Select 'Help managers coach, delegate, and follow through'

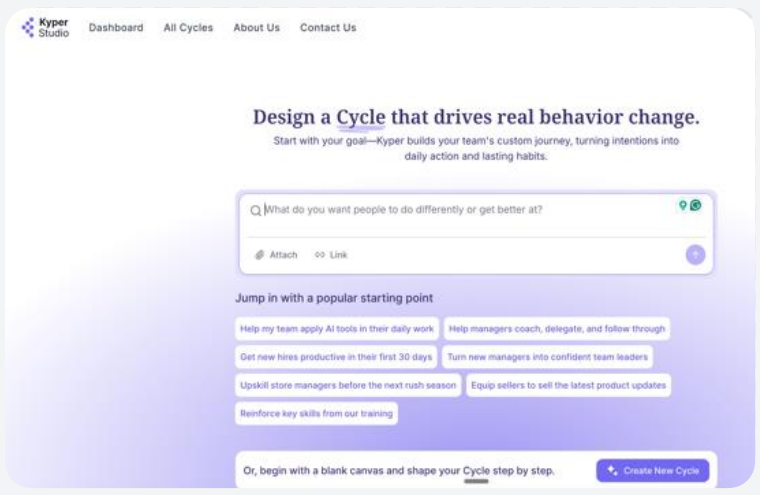[x=557, y=329]
